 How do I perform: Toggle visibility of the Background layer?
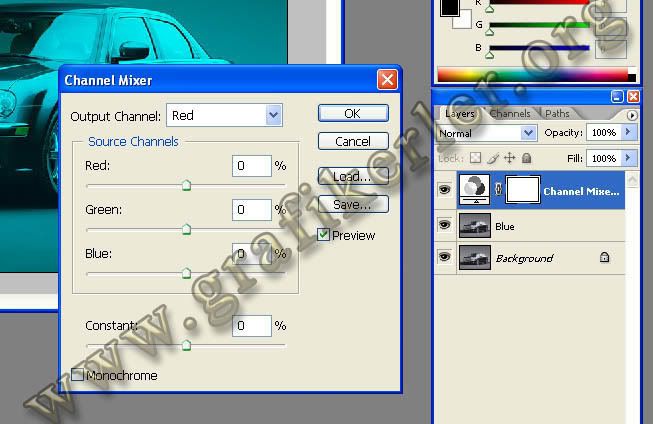[x=445, y=258]
